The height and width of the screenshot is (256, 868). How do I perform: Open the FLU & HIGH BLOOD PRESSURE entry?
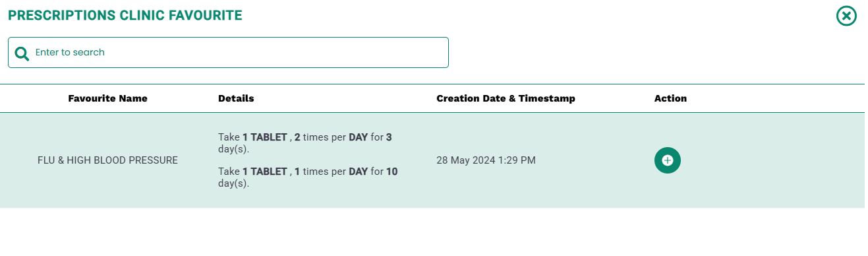tap(107, 160)
